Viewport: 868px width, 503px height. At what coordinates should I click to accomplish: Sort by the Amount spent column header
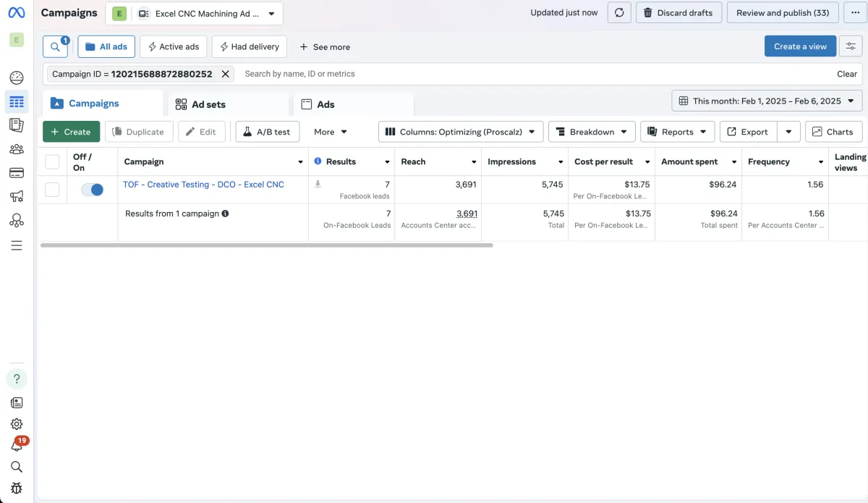[x=689, y=161]
